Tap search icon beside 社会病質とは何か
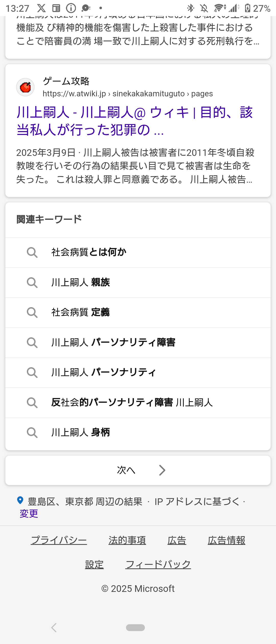This screenshot has height=644, width=276. (32, 252)
